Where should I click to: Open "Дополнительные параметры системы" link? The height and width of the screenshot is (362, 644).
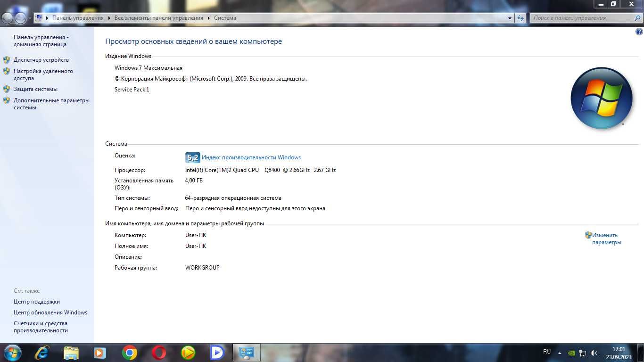(x=51, y=104)
